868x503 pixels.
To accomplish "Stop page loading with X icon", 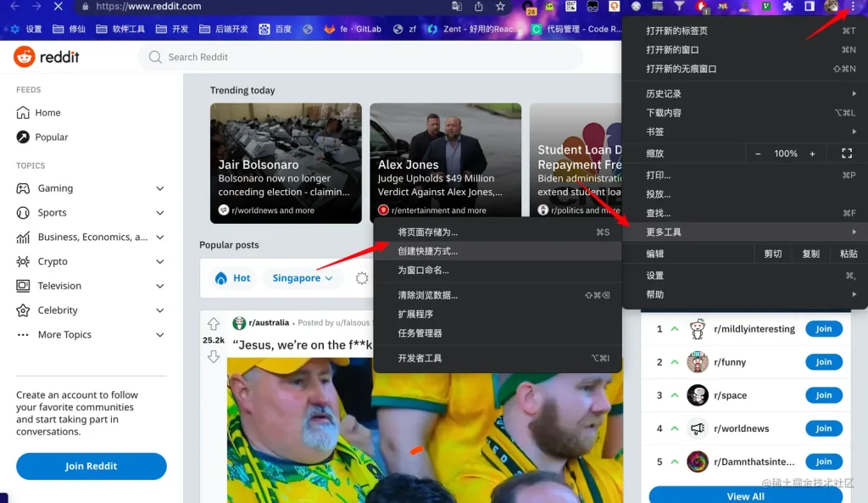I will 58,6.
